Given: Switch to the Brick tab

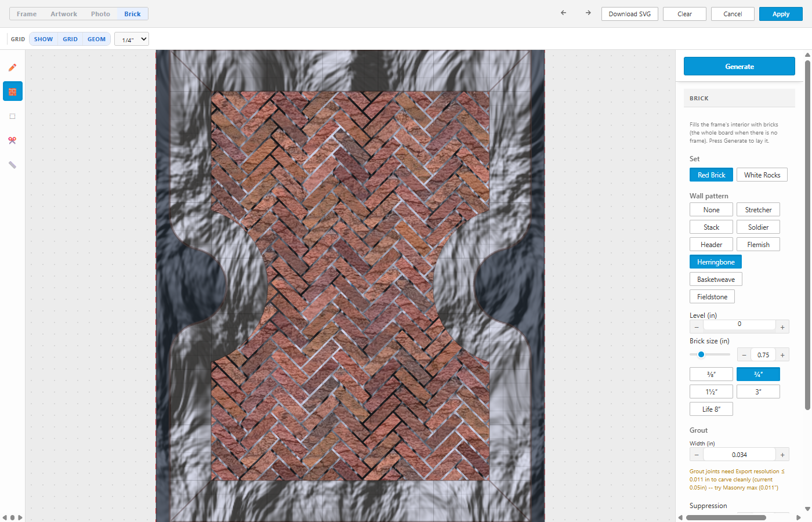Looking at the screenshot, I should click(132, 14).
